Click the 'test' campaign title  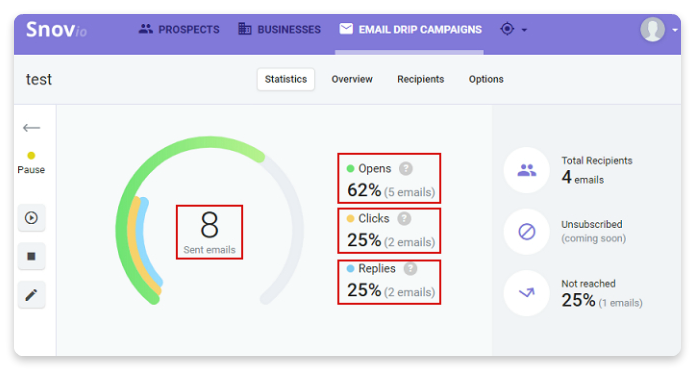[x=39, y=79]
